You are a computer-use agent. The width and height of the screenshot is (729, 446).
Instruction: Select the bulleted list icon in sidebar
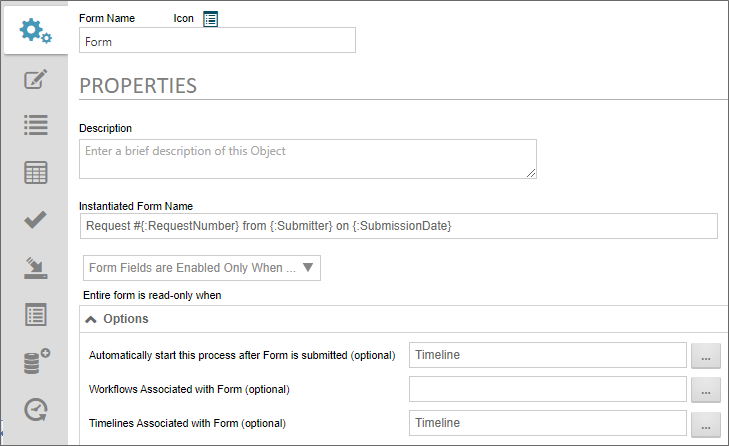click(36, 125)
